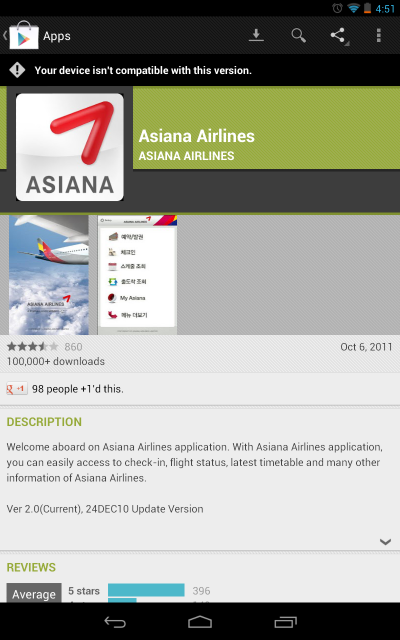This screenshot has width=400, height=640.
Task: Tap the Apps title to go back
Action: coord(57,36)
